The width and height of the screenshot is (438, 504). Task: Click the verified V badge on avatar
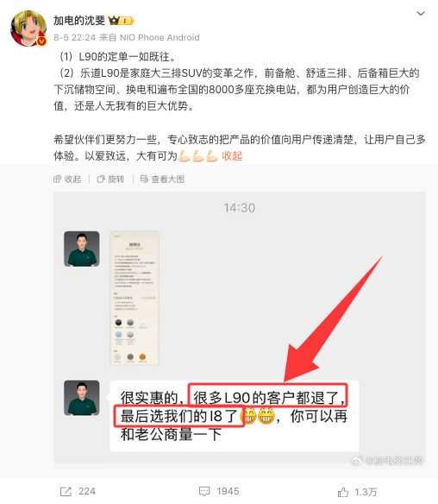pyautogui.click(x=41, y=41)
